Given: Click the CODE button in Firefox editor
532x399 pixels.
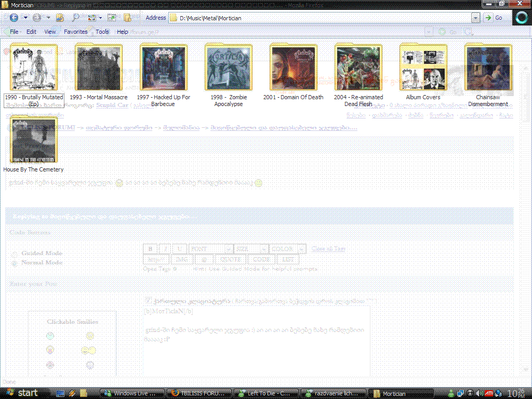Looking at the screenshot, I should [x=261, y=260].
